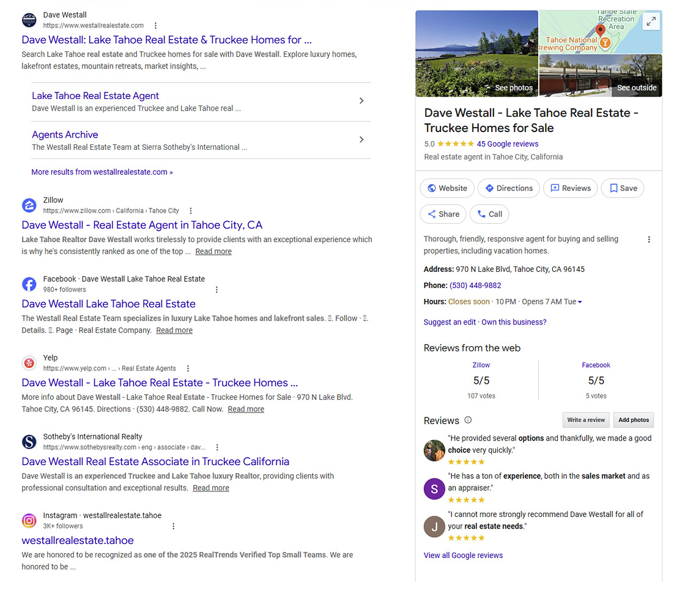The image size is (685, 616).
Task: Open westallrealestate.tahoe Instagram link
Action: coord(78,540)
